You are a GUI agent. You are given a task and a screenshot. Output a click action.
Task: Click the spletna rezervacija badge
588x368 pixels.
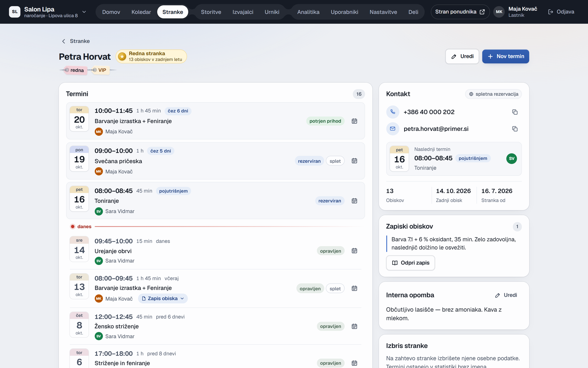pos(494,94)
